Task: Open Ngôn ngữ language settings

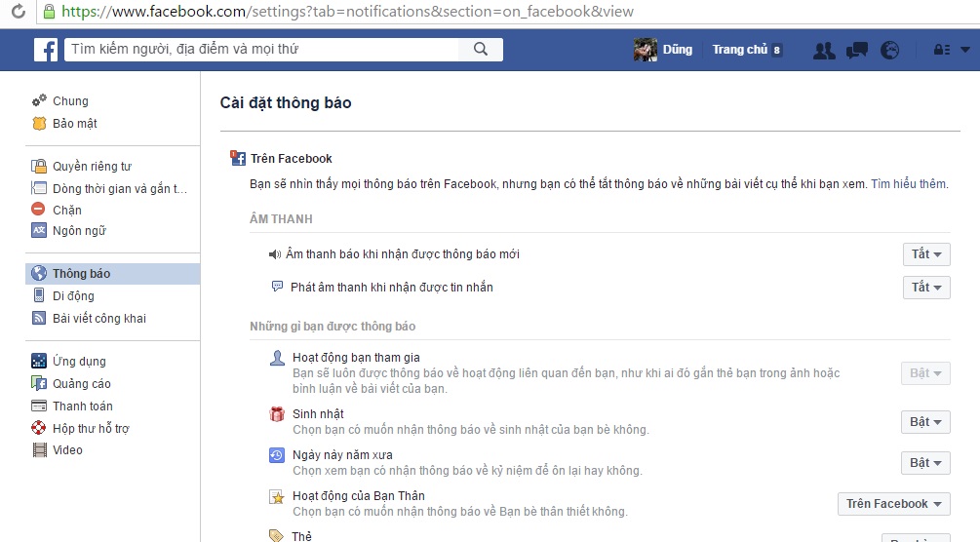Action: tap(79, 231)
